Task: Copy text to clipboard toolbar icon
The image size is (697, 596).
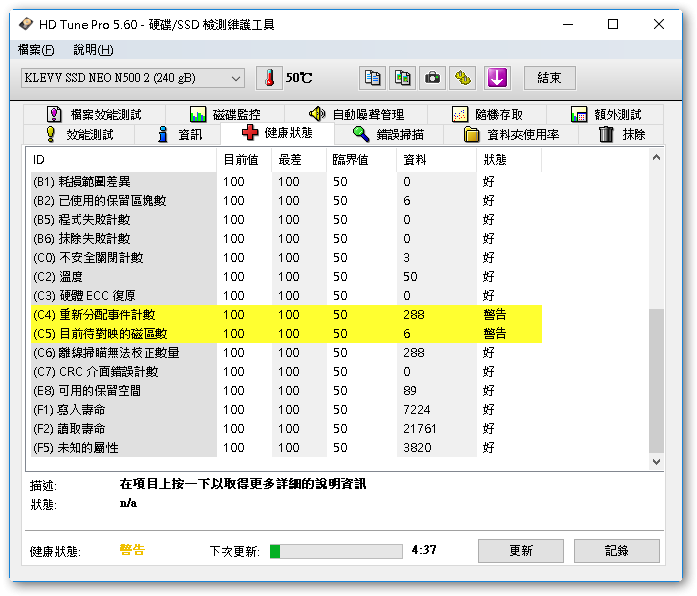Action: coord(372,78)
